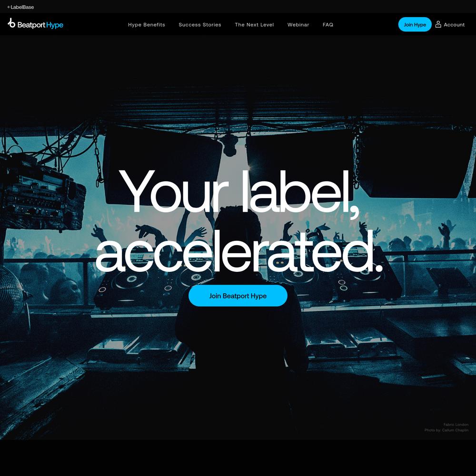Open the Webinar nav link
This screenshot has width=476, height=476.
(298, 25)
